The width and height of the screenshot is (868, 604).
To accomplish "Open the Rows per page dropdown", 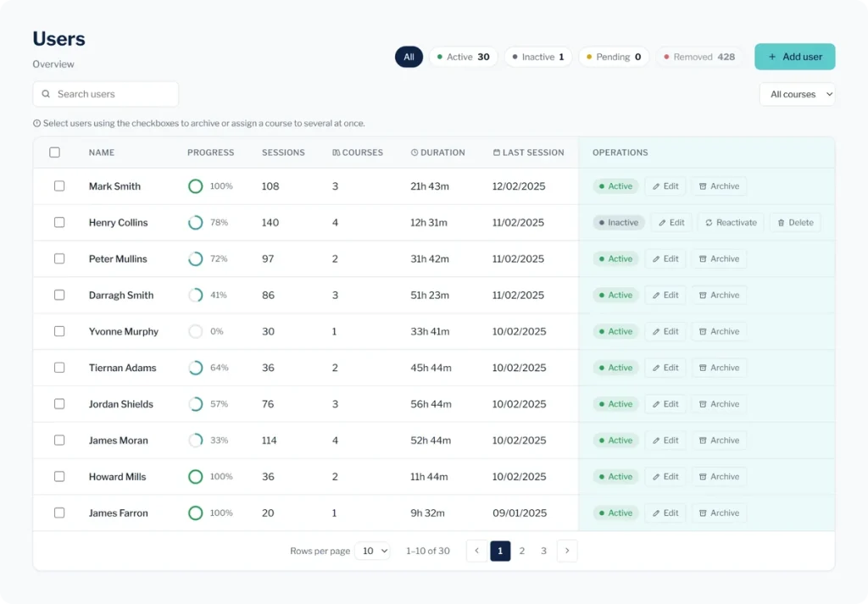I will 373,551.
